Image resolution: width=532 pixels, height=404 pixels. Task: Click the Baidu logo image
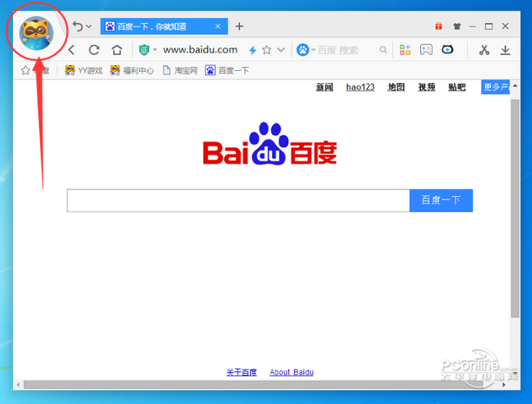point(270,144)
